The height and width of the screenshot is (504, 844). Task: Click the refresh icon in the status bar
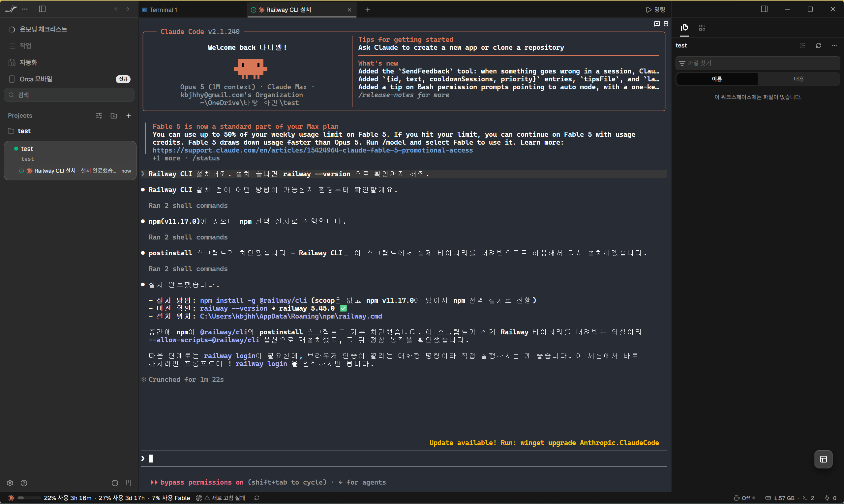click(x=257, y=498)
